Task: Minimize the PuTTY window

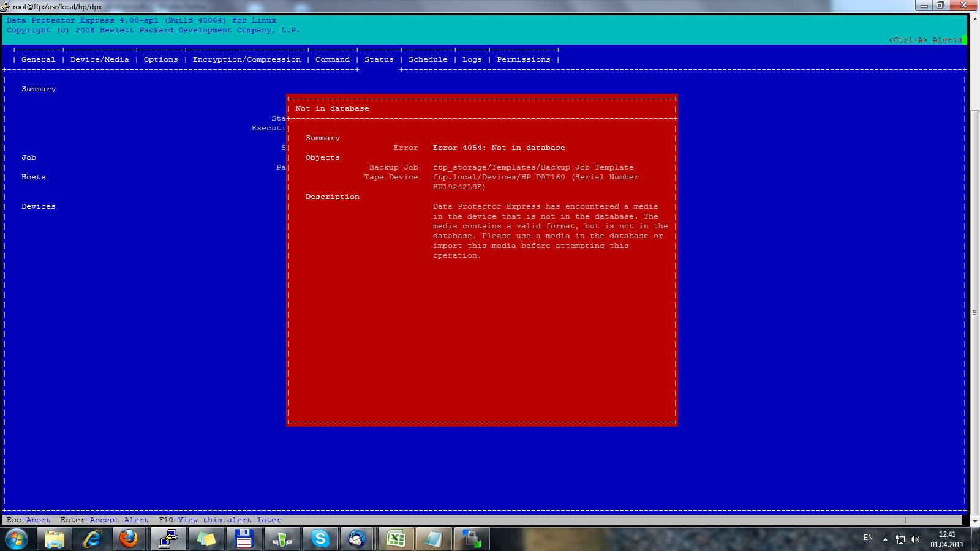Action: tap(924, 6)
